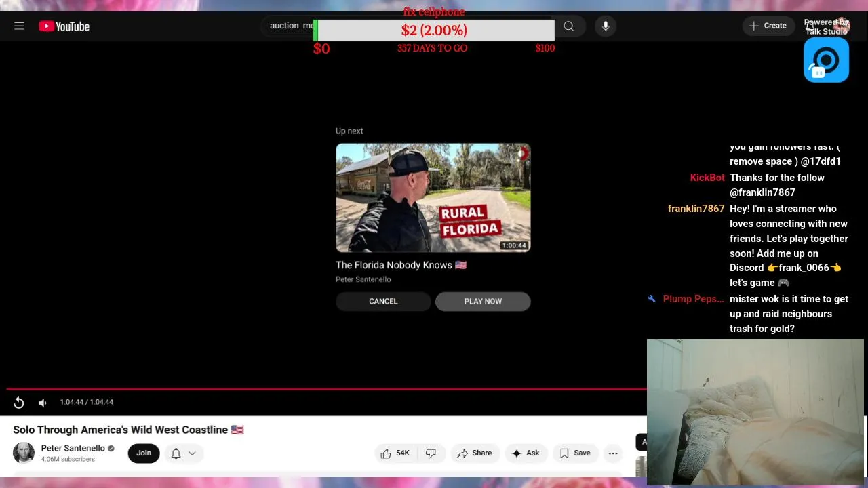Screen dimensions: 868x488
Task: Open the Ask AI button
Action: [x=526, y=453]
